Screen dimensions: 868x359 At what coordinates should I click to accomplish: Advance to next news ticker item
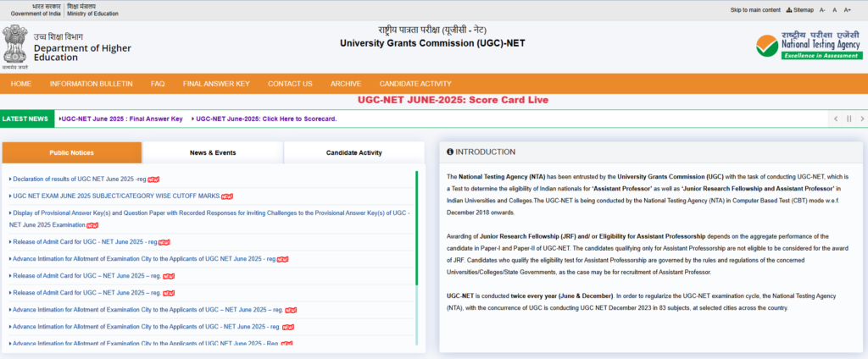click(x=861, y=119)
